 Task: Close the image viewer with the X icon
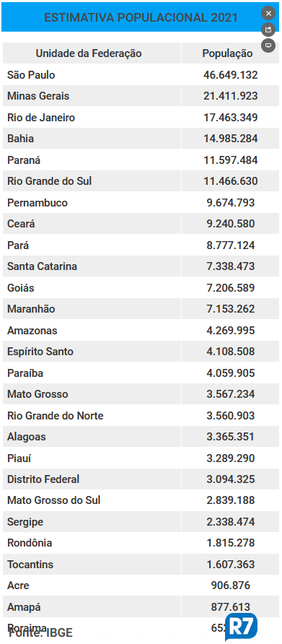(268, 14)
